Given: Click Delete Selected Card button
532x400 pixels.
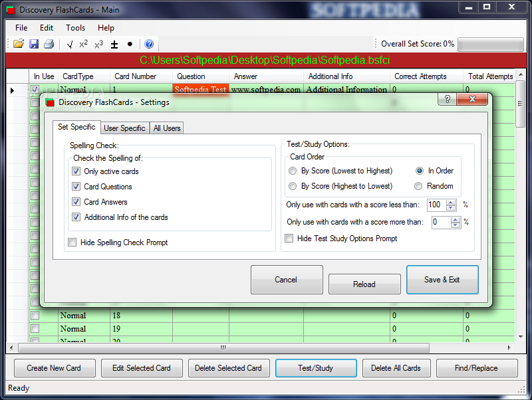Looking at the screenshot, I should pos(229,368).
